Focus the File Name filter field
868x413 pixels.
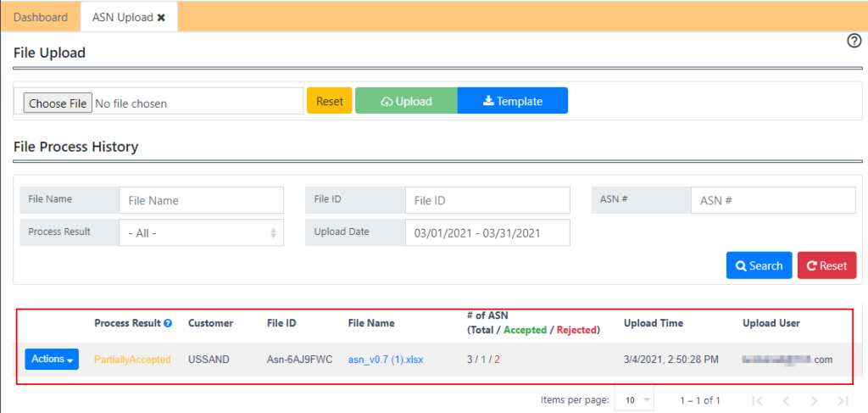(202, 200)
